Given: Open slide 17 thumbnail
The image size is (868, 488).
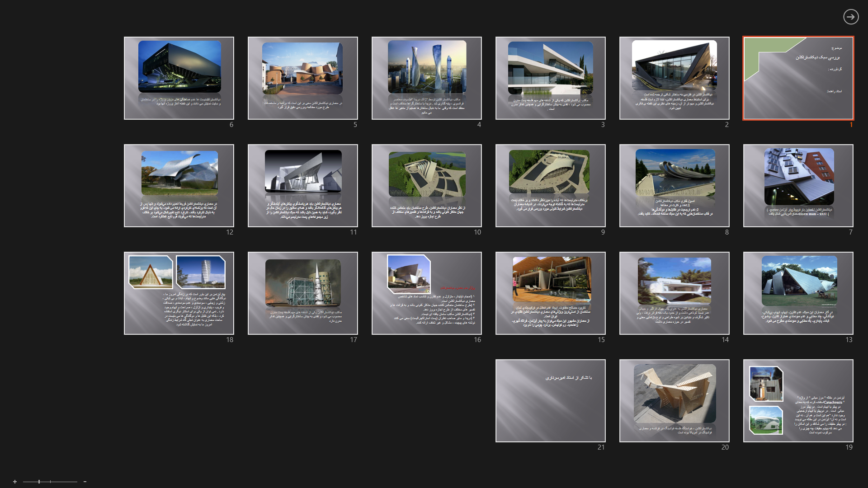Looking at the screenshot, I should tap(302, 293).
